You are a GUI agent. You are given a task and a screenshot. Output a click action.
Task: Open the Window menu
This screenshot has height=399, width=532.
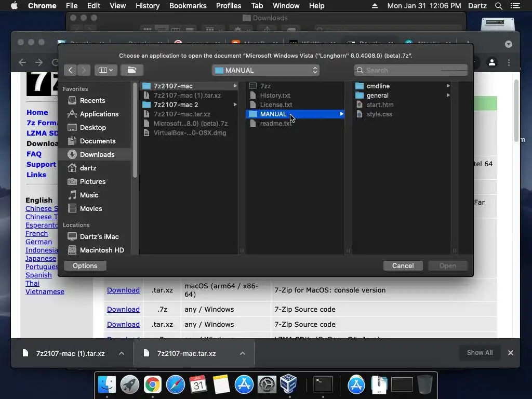pos(286,6)
